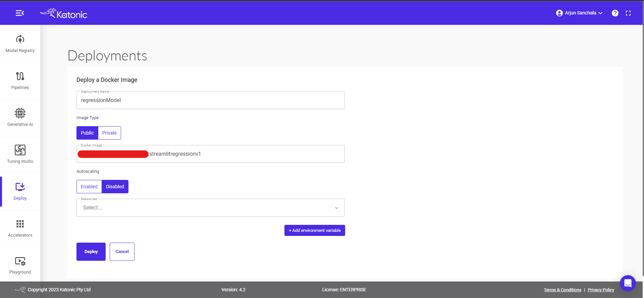
Task: Click the Katonic logo
Action: [x=64, y=13]
